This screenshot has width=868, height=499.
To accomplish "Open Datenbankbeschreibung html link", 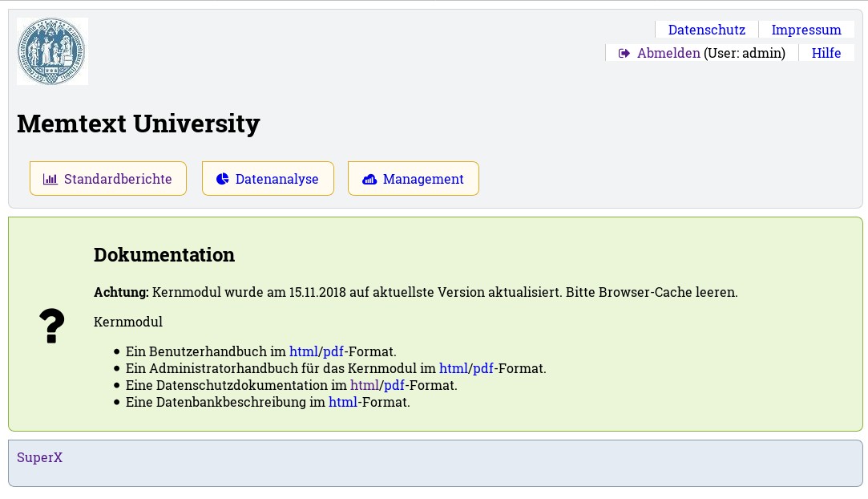I will 343,402.
